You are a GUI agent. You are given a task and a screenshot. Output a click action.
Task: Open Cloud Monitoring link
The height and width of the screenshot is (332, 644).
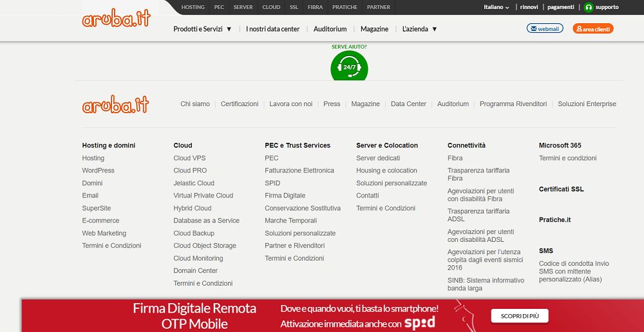tap(198, 258)
